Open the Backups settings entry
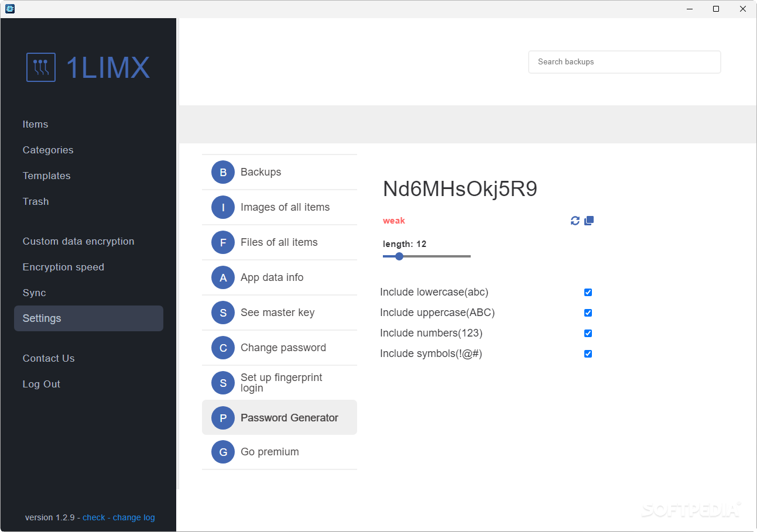This screenshot has height=532, width=757. tap(279, 172)
